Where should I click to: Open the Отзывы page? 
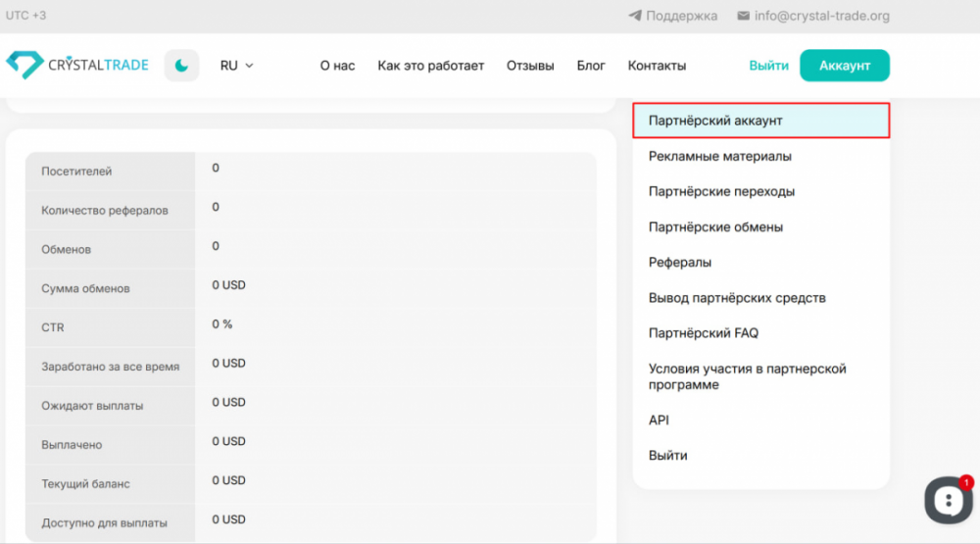[x=530, y=66]
